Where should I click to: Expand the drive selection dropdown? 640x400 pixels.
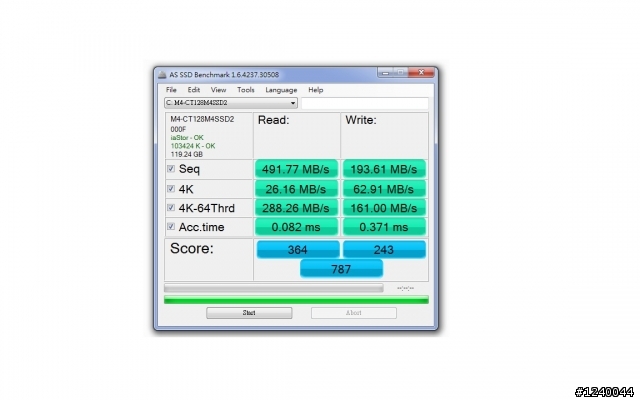(293, 103)
